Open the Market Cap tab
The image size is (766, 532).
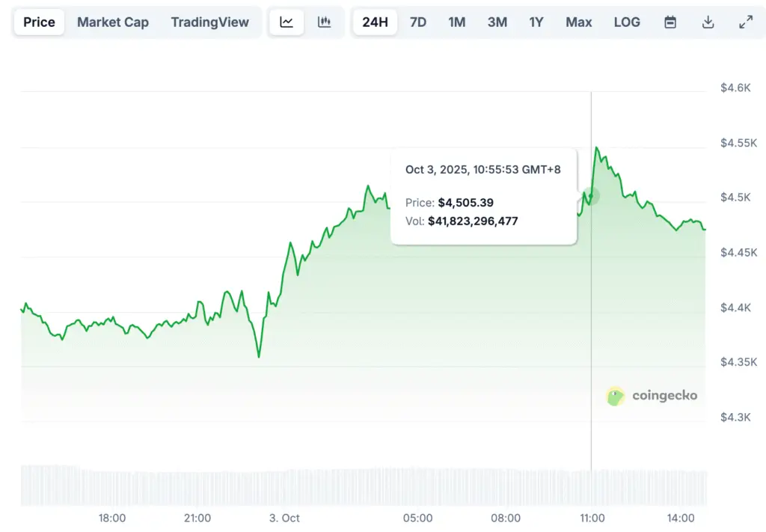pyautogui.click(x=113, y=22)
